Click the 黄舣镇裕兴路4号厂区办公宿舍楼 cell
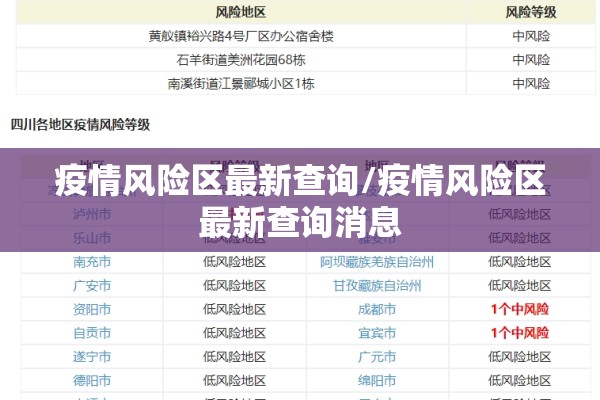Screen dimensions: 600x400 coord(241,36)
